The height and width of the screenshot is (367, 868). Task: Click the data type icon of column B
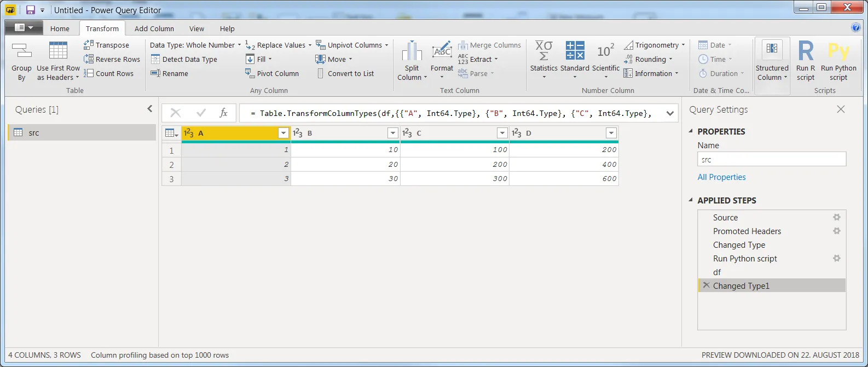pos(298,133)
